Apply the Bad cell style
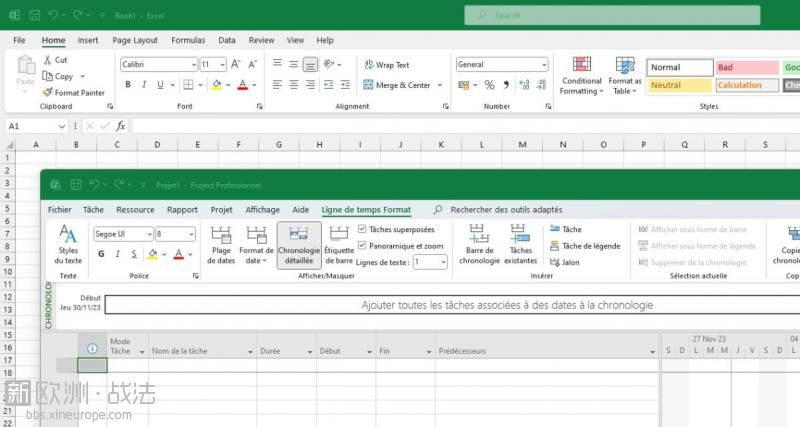This screenshot has width=800, height=427. pos(746,68)
